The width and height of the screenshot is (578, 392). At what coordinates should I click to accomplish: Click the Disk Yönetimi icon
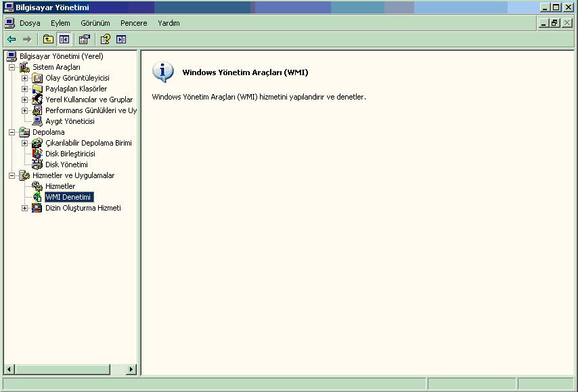[x=37, y=165]
